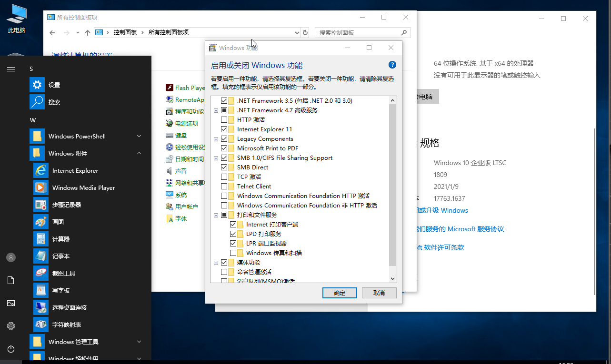Image resolution: width=611 pixels, height=364 pixels.
Task: Expand .NET Framework 4.7 高级服务 node
Action: (x=216, y=110)
